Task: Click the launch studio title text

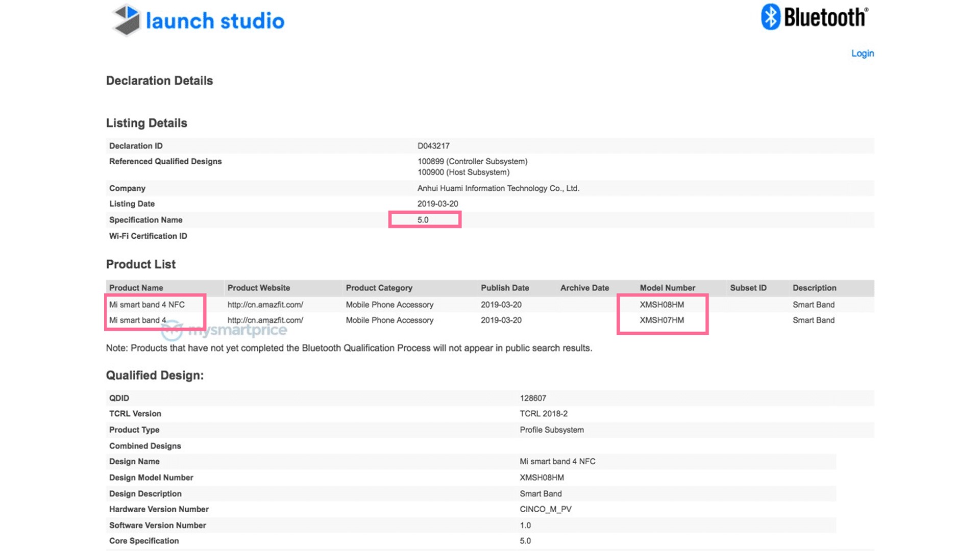Action: [215, 21]
